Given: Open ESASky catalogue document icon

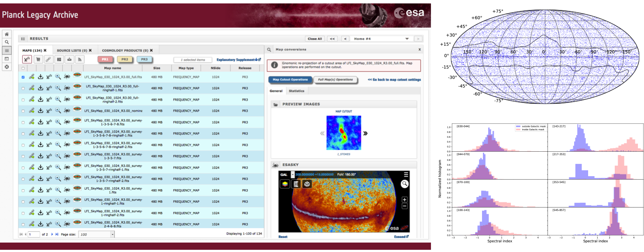Looking at the screenshot, I should tap(296, 184).
